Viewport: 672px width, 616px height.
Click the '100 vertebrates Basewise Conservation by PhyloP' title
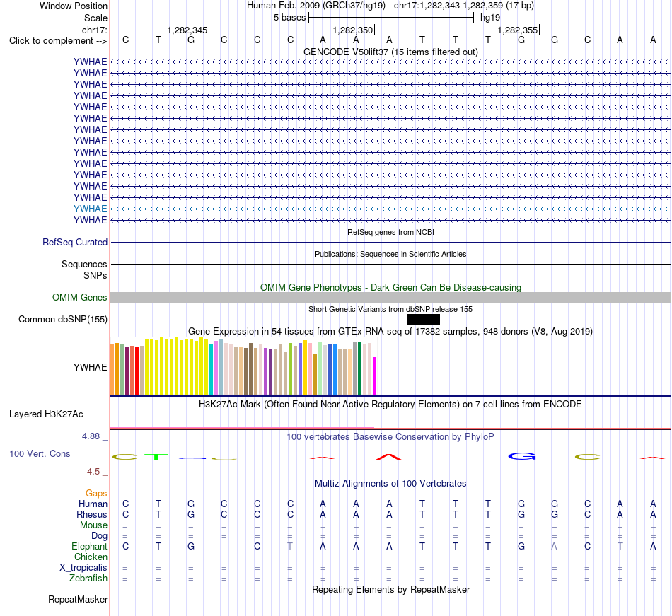click(x=390, y=437)
